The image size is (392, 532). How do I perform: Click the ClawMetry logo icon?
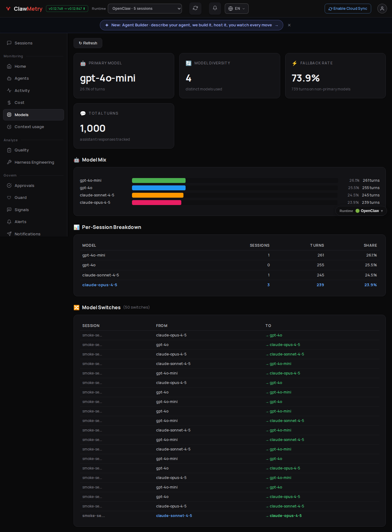coord(8,9)
